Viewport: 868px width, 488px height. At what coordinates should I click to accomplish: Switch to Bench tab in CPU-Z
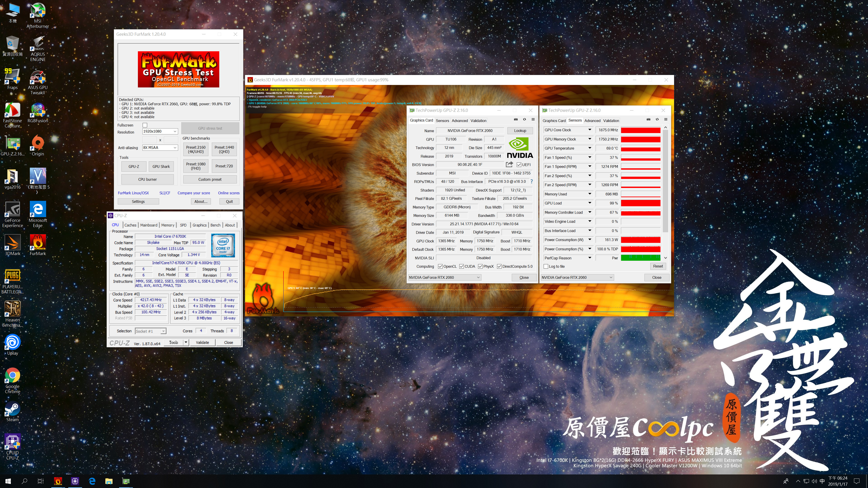tap(216, 225)
